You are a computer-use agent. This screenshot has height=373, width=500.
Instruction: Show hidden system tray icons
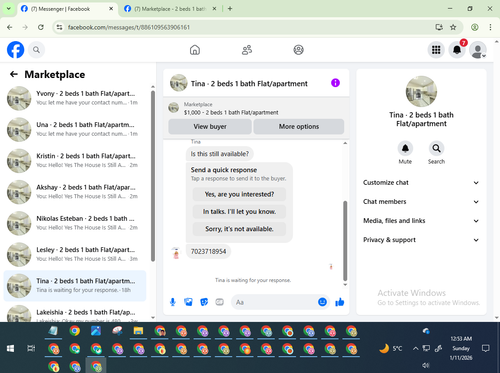[415, 349]
